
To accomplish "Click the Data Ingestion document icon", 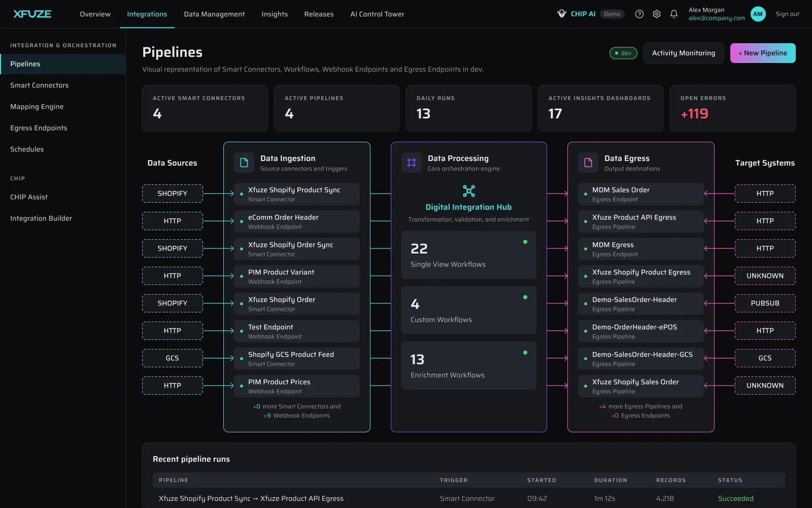I will tap(244, 163).
